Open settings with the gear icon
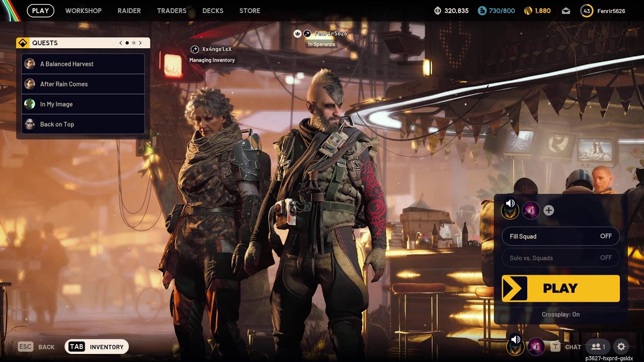This screenshot has width=644, height=362. click(621, 347)
